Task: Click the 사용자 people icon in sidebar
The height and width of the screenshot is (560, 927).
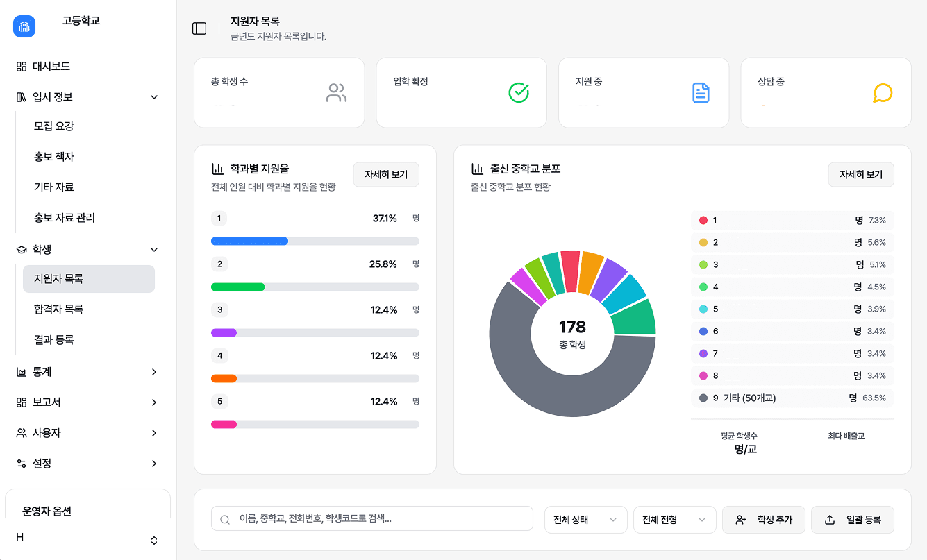Action: coord(22,433)
